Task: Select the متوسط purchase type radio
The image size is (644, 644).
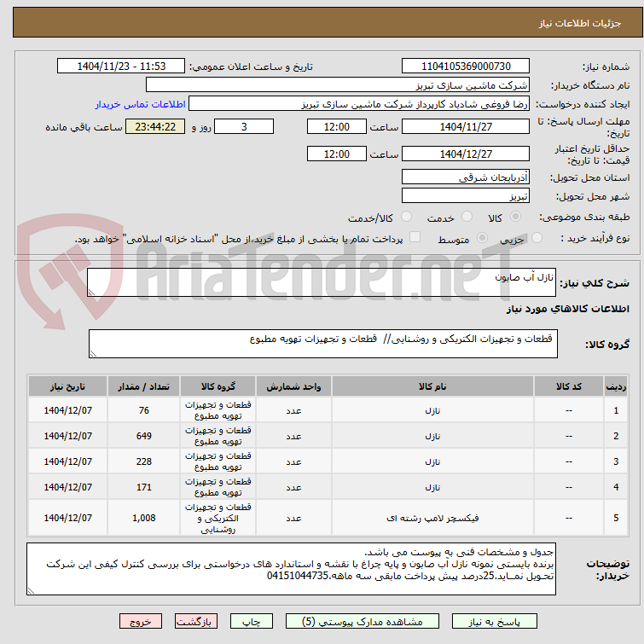Action: [482, 238]
